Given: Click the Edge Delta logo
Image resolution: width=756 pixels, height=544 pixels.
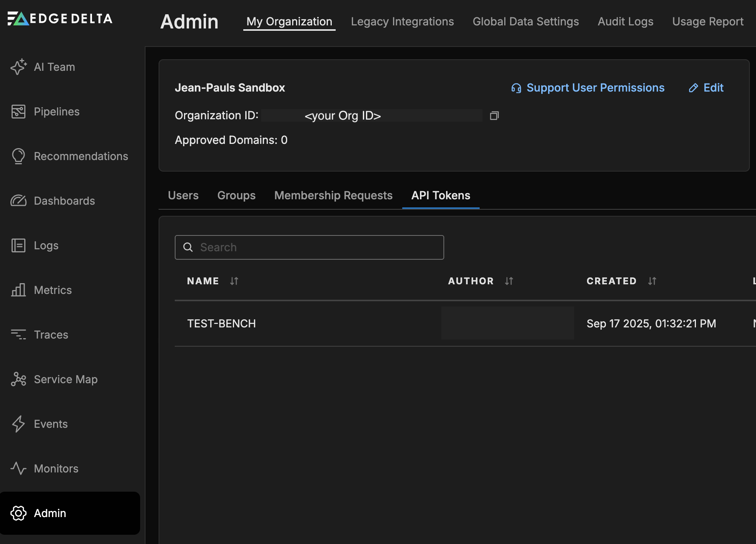Looking at the screenshot, I should pos(59,18).
